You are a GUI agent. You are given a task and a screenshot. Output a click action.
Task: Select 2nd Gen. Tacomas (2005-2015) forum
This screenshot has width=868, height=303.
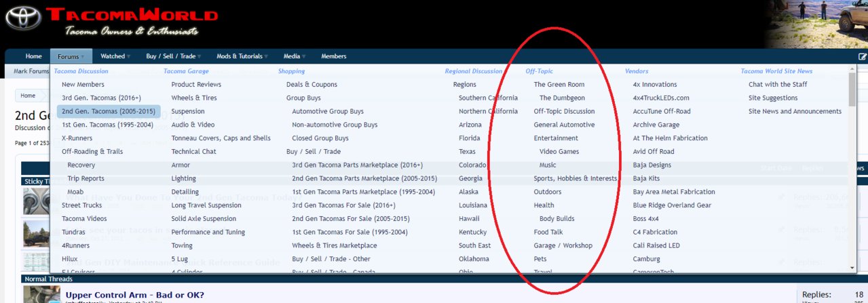click(109, 111)
